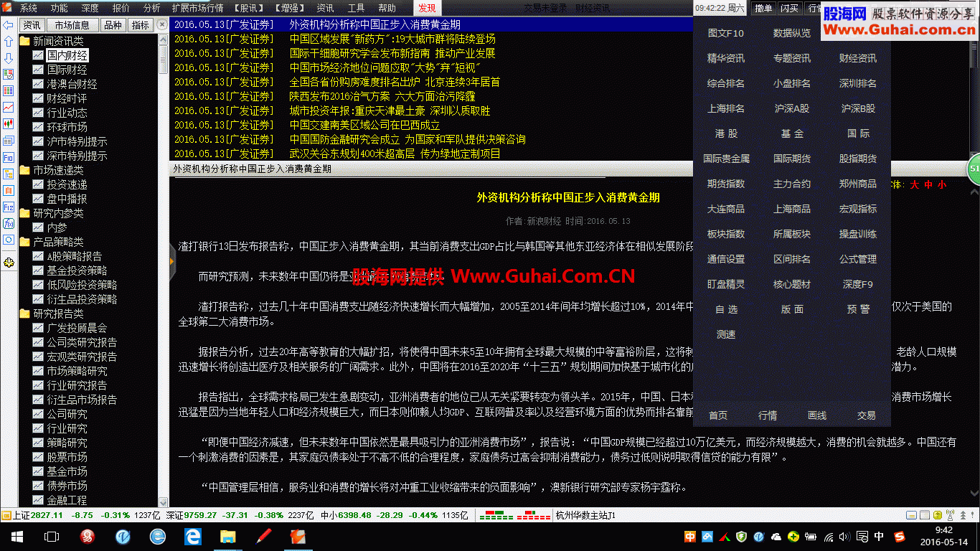Set font size to 大

[915, 184]
